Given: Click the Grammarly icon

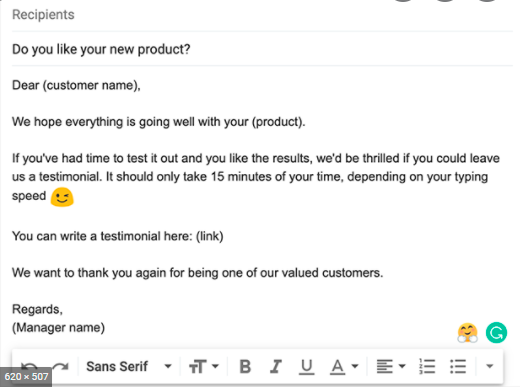Looking at the screenshot, I should [x=496, y=332].
